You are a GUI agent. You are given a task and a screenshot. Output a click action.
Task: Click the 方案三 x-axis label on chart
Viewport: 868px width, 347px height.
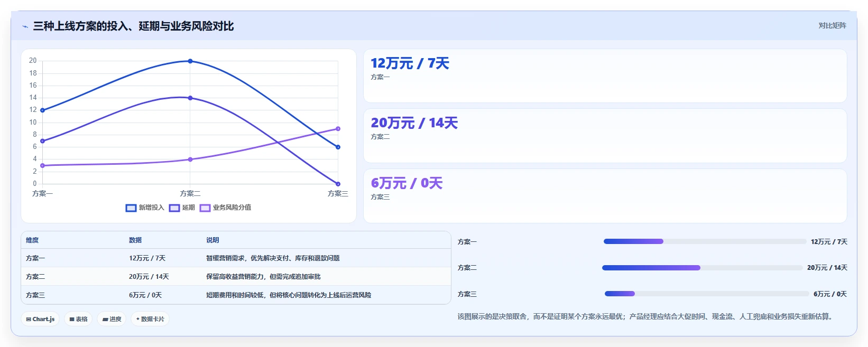tap(338, 194)
